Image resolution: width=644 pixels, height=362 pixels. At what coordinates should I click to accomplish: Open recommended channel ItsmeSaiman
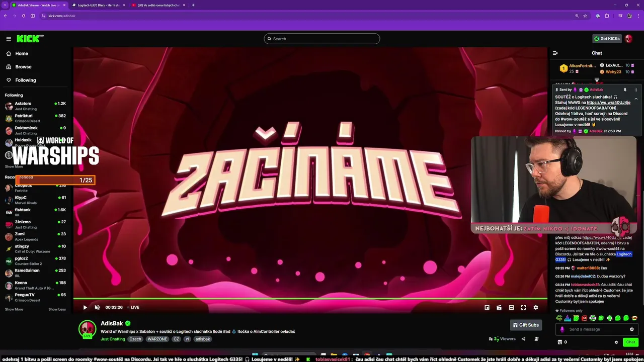tap(35, 273)
